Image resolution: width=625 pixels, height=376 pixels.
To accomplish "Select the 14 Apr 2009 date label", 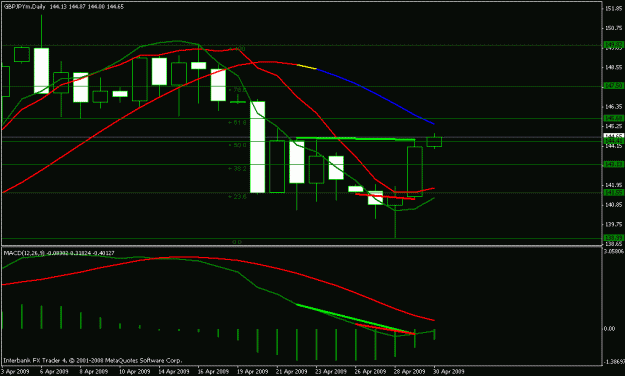I will click(174, 372).
